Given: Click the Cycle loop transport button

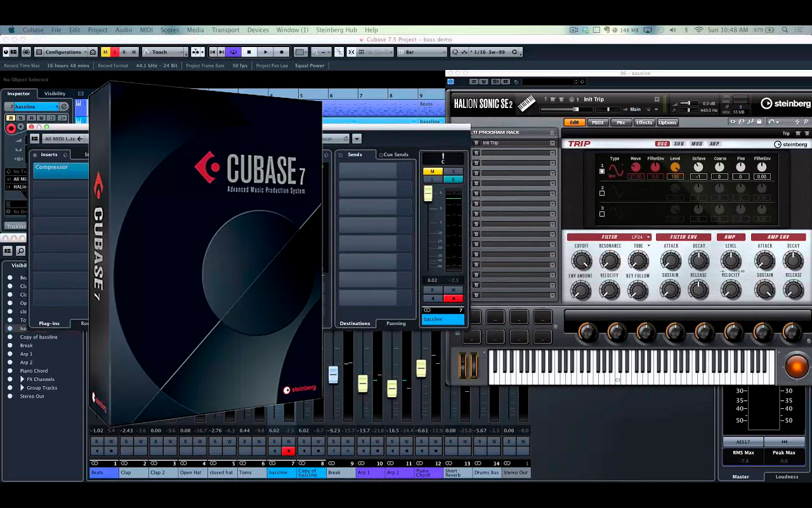Looking at the screenshot, I should [x=233, y=52].
